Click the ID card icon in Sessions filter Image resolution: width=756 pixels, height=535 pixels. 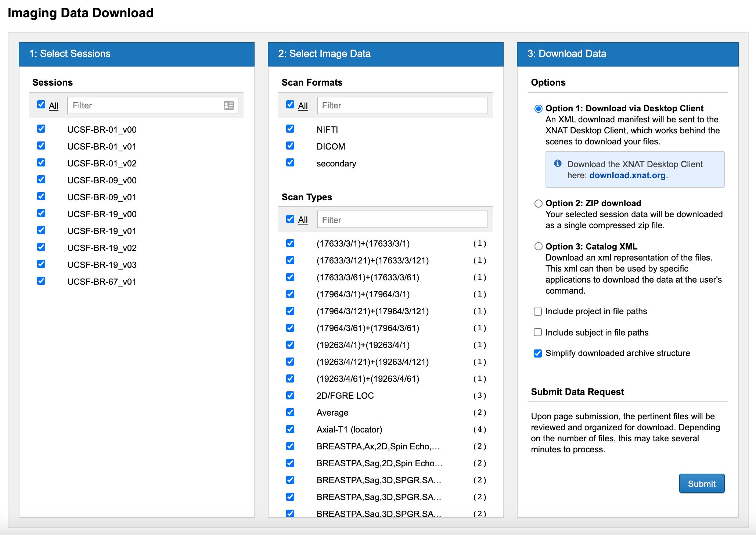pyautogui.click(x=228, y=105)
